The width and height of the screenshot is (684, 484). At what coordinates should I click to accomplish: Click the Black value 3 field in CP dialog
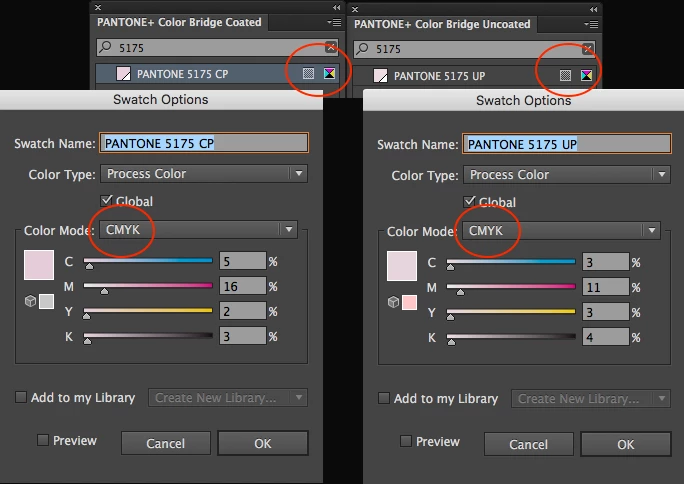tap(243, 336)
